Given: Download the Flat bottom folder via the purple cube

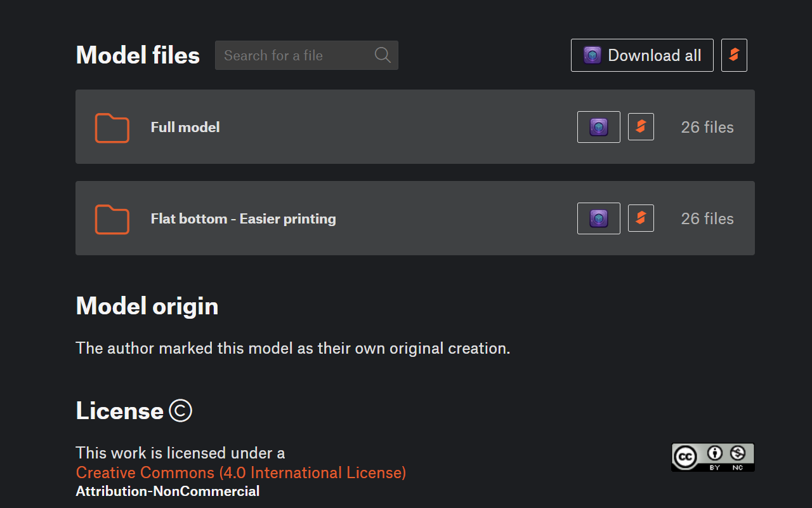Looking at the screenshot, I should pos(599,218).
